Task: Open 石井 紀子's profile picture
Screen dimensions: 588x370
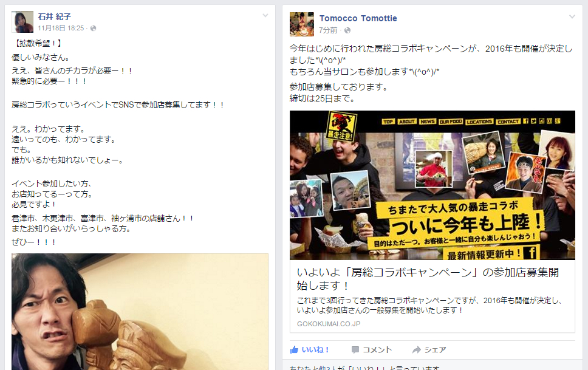Action: coord(22,22)
